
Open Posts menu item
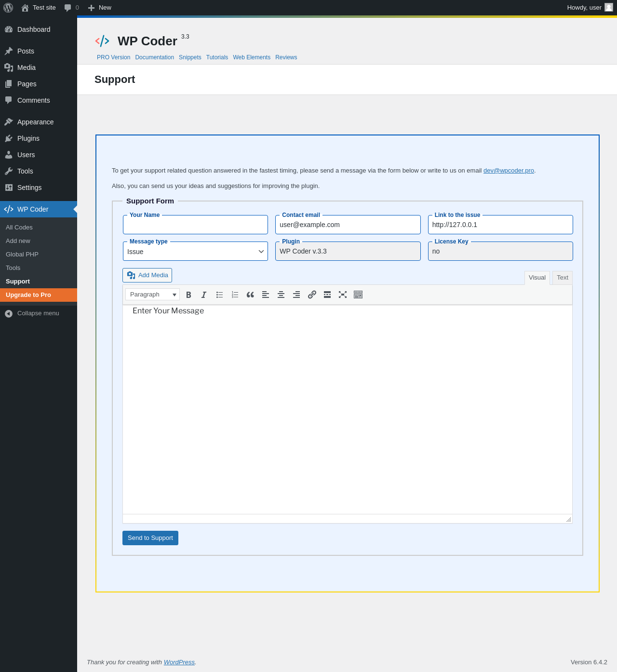coord(39,51)
